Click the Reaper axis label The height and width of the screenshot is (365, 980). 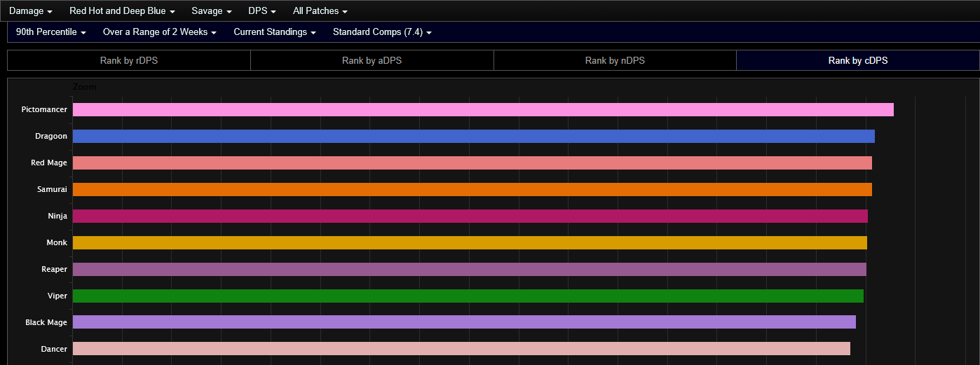55,269
